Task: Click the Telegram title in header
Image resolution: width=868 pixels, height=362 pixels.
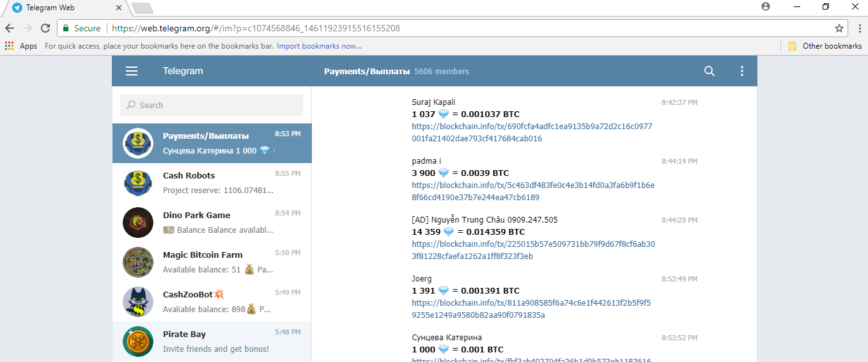Action: click(183, 71)
